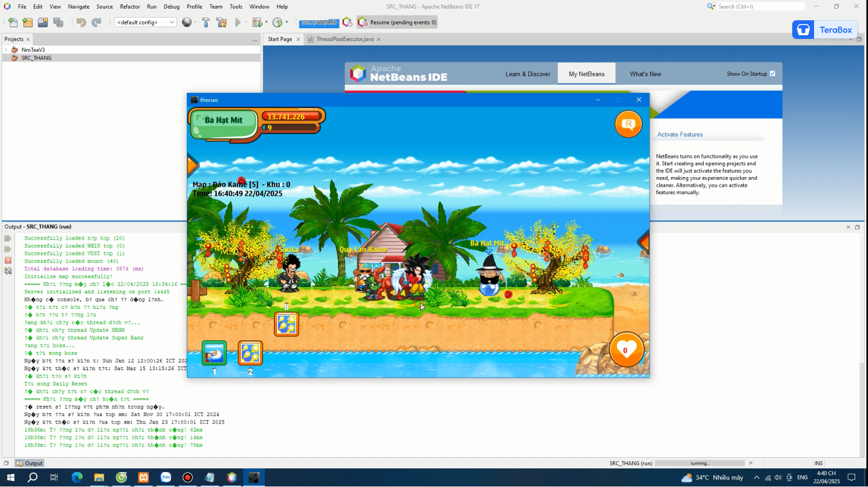Close the Projects panel tab
The width and height of the screenshot is (868, 487).
[28, 39]
